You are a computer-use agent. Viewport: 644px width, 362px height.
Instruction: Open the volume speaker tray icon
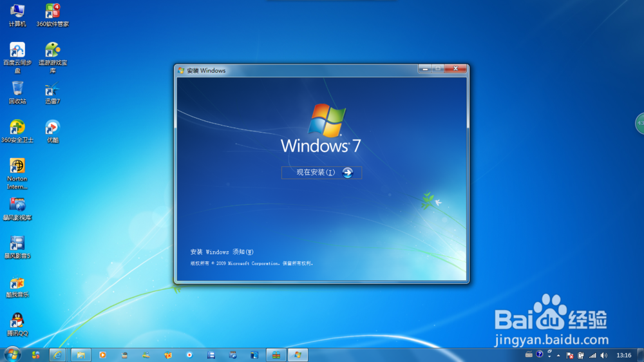pyautogui.click(x=604, y=356)
